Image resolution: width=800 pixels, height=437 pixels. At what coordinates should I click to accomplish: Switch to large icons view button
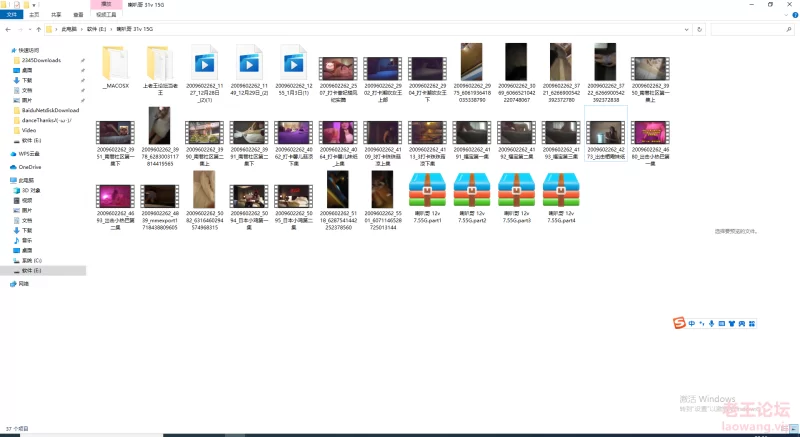(794, 429)
